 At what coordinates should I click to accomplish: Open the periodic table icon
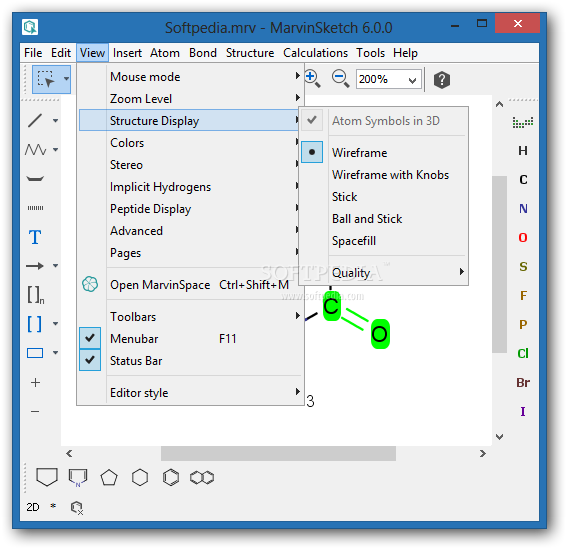[523, 122]
